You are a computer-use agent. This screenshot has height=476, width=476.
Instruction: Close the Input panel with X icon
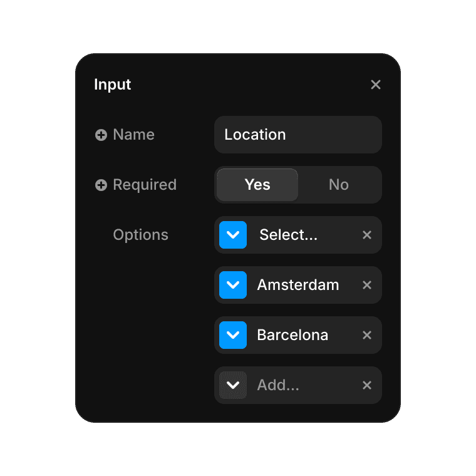[x=376, y=85]
